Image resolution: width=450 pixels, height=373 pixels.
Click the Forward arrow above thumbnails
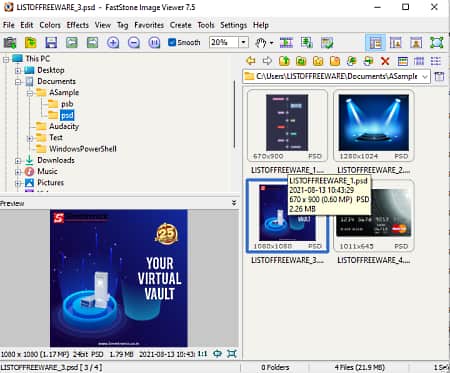[267, 61]
